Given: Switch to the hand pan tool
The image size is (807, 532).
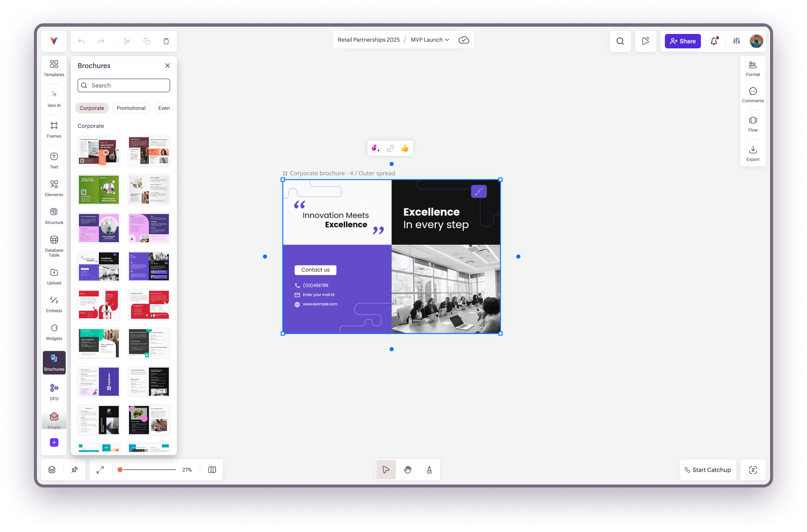Looking at the screenshot, I should (408, 470).
